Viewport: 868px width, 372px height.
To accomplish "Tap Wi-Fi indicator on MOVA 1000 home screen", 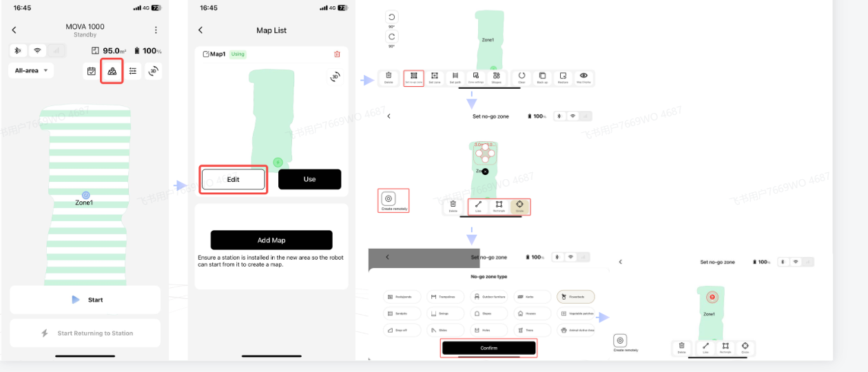I will coord(37,51).
